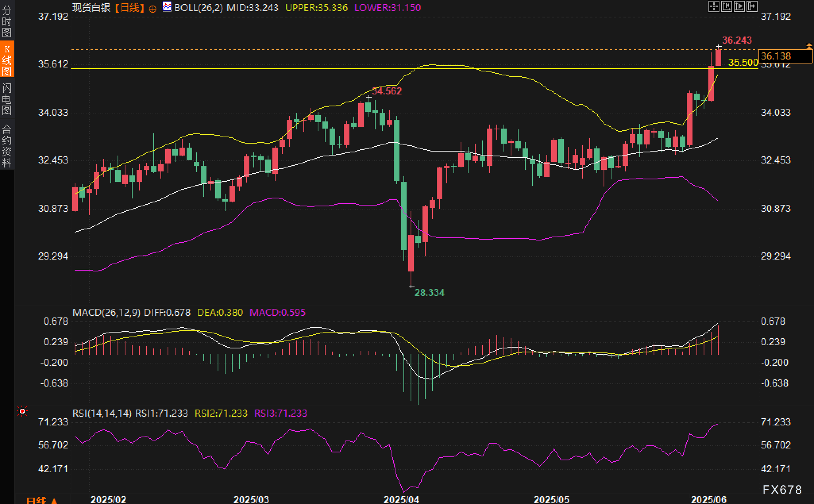Click the crosshair cursor icon top-right

(714, 7)
